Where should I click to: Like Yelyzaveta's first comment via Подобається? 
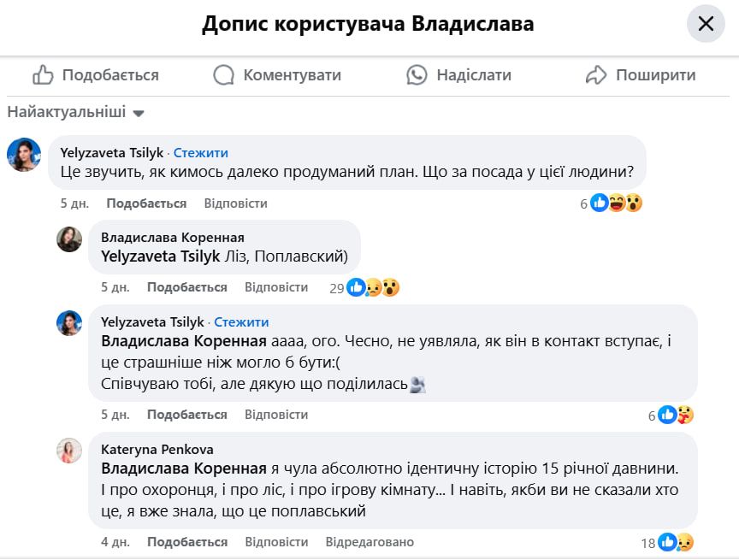146,203
